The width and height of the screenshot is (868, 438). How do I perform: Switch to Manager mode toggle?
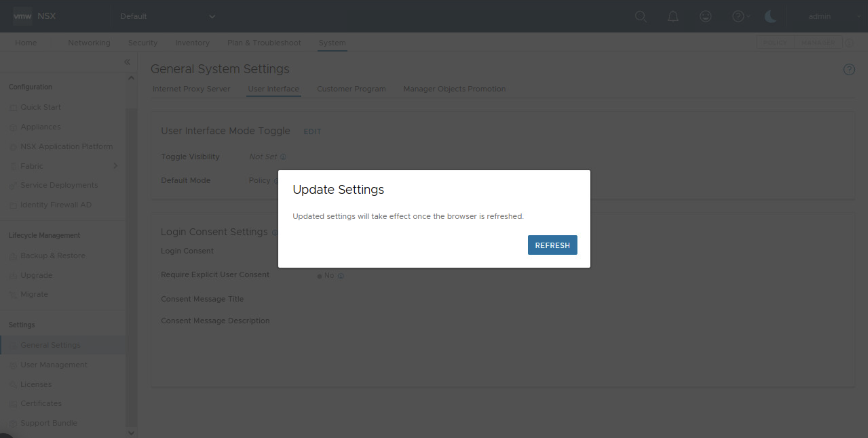(818, 43)
